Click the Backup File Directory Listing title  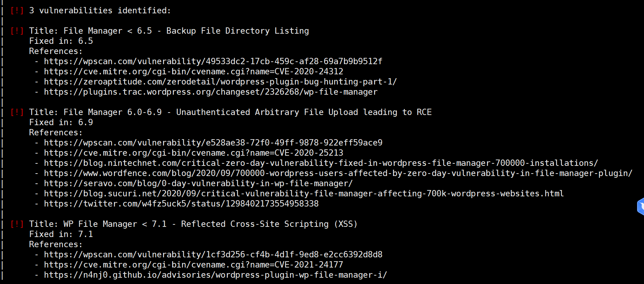(x=169, y=31)
